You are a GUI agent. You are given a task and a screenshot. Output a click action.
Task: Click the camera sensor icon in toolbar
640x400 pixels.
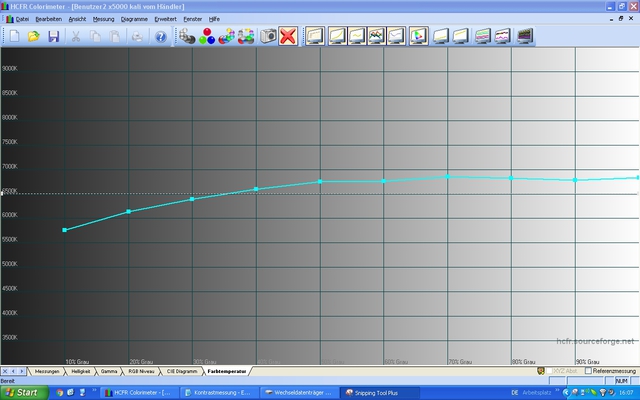[268, 36]
